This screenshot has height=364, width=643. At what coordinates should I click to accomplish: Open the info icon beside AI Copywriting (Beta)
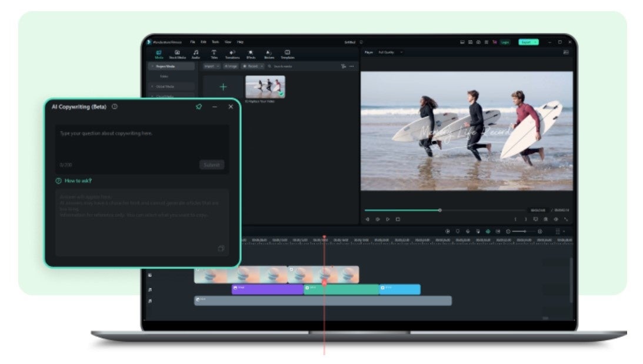[x=115, y=106]
